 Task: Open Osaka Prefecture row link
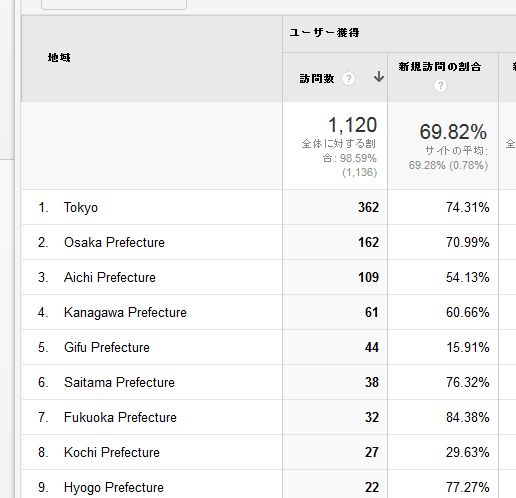(114, 242)
